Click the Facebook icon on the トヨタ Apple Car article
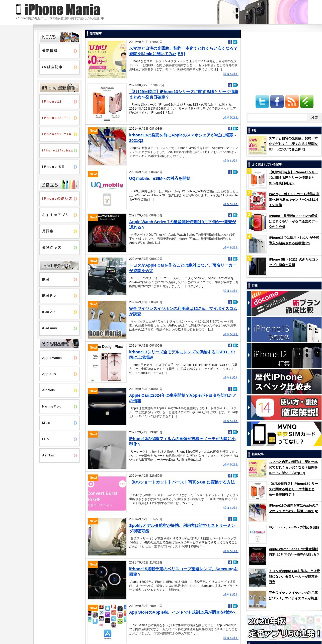Image resolution: width=322 pixels, height=644 pixels. [230, 259]
